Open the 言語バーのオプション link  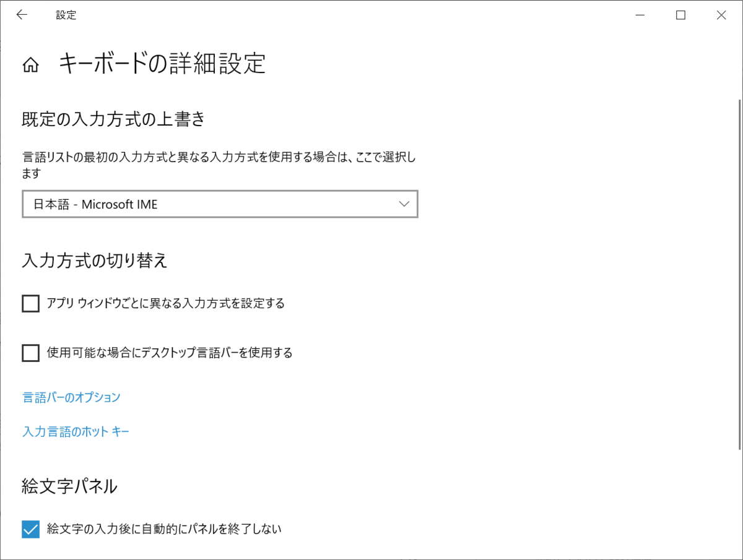71,397
